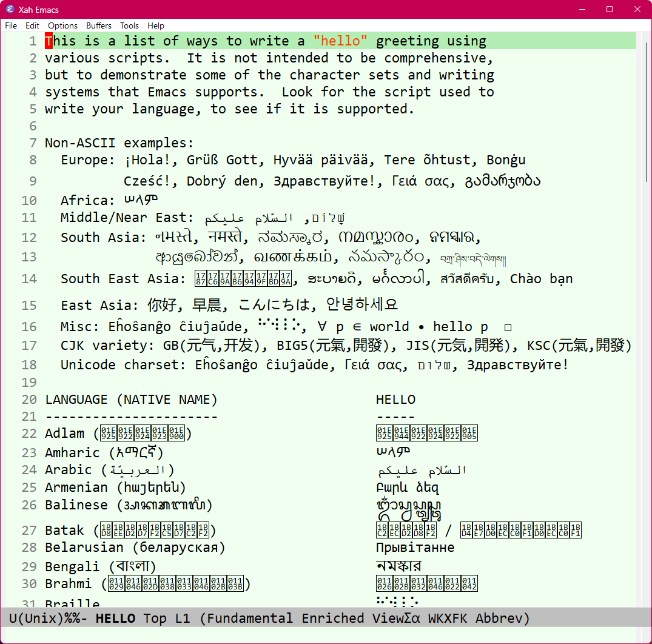Open the File menu
This screenshot has height=644, width=652.
pyautogui.click(x=11, y=26)
